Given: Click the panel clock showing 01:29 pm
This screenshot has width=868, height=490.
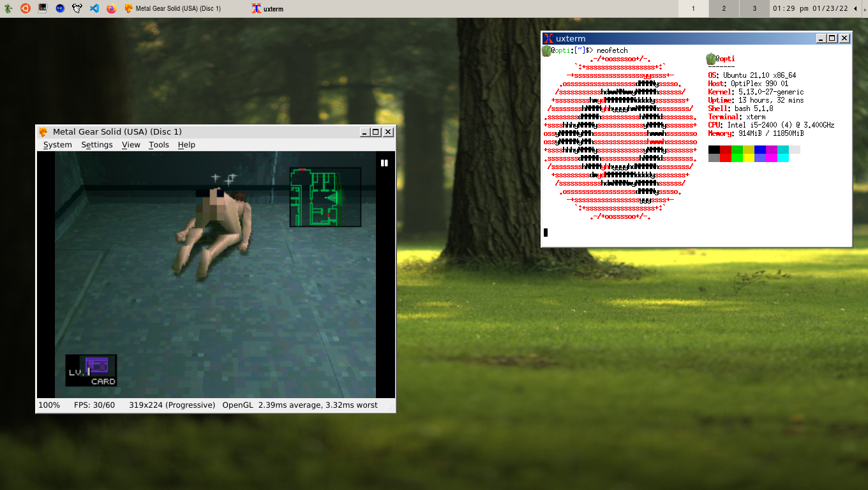Looking at the screenshot, I should [811, 8].
